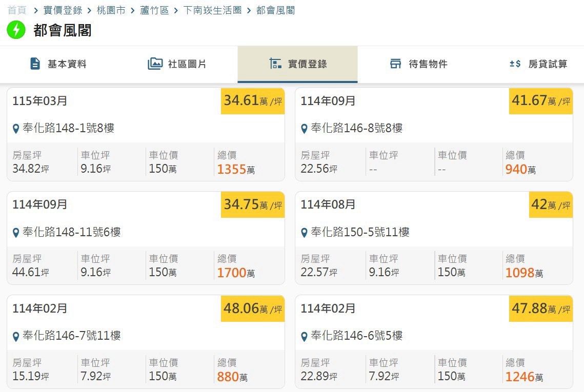Click the 待售物件 storefront icon
The width and height of the screenshot is (584, 392).
(x=395, y=64)
